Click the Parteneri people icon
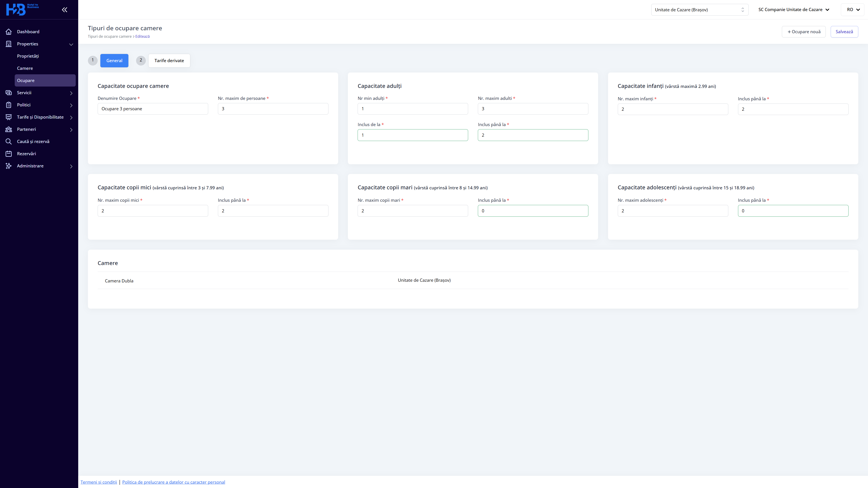The image size is (868, 488). coord(9,129)
